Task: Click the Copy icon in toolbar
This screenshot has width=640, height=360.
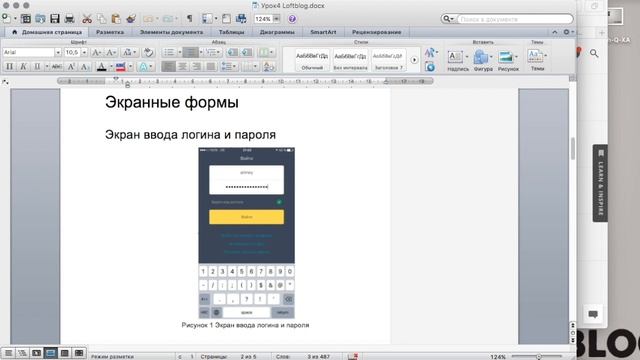Action: point(101,19)
